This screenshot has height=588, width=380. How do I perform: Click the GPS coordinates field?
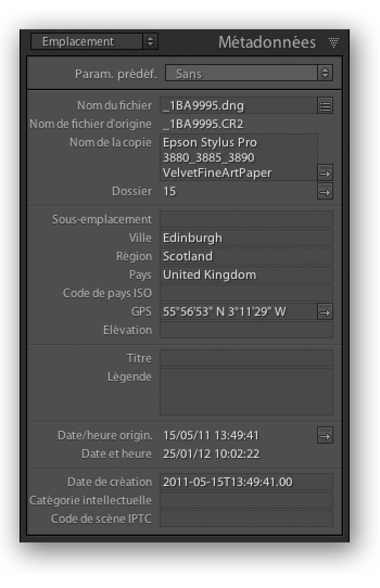[238, 311]
